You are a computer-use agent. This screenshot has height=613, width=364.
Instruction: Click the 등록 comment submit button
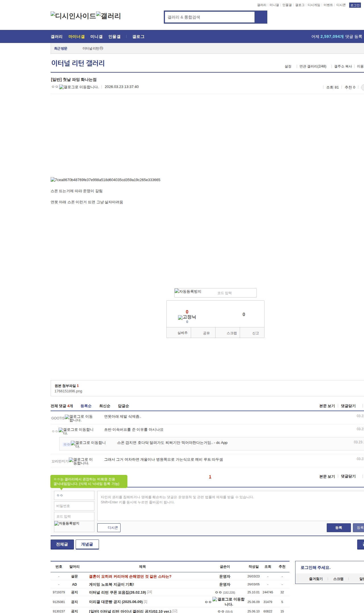pyautogui.click(x=338, y=528)
